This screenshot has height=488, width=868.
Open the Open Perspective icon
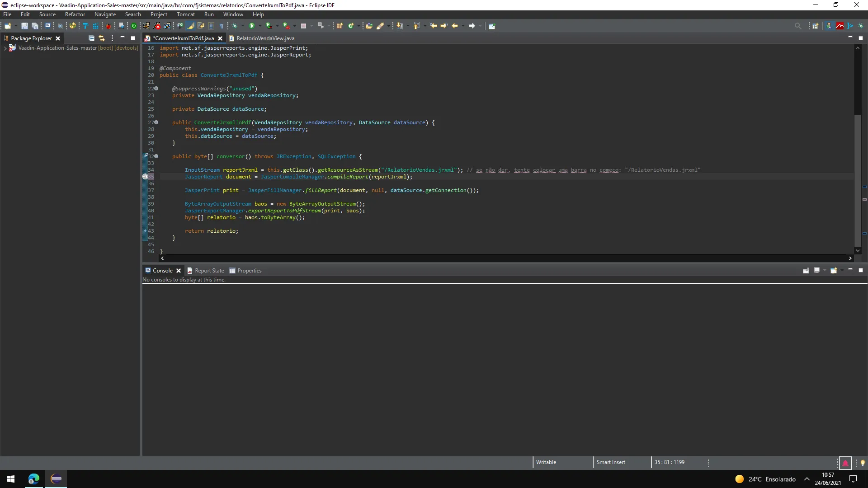(x=816, y=26)
